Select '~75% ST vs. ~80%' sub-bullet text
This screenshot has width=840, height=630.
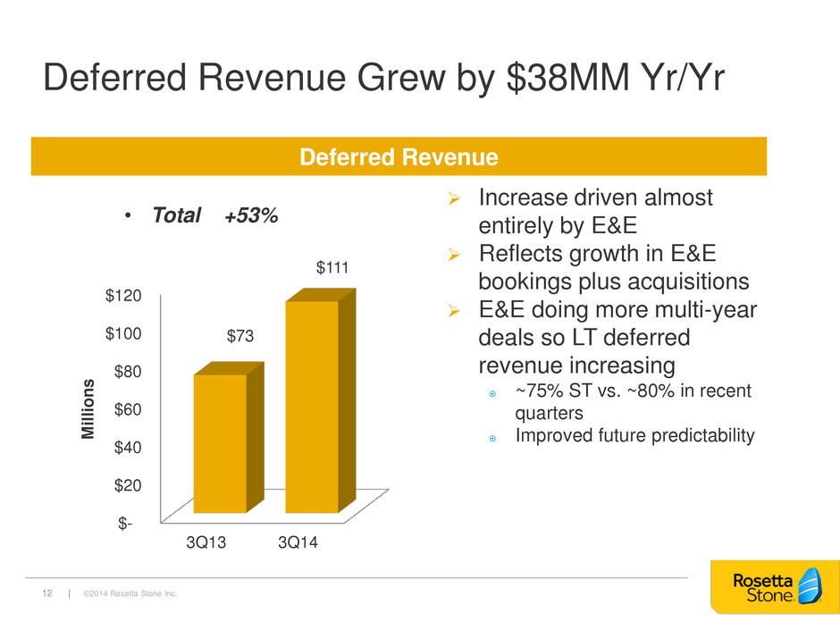(634, 402)
